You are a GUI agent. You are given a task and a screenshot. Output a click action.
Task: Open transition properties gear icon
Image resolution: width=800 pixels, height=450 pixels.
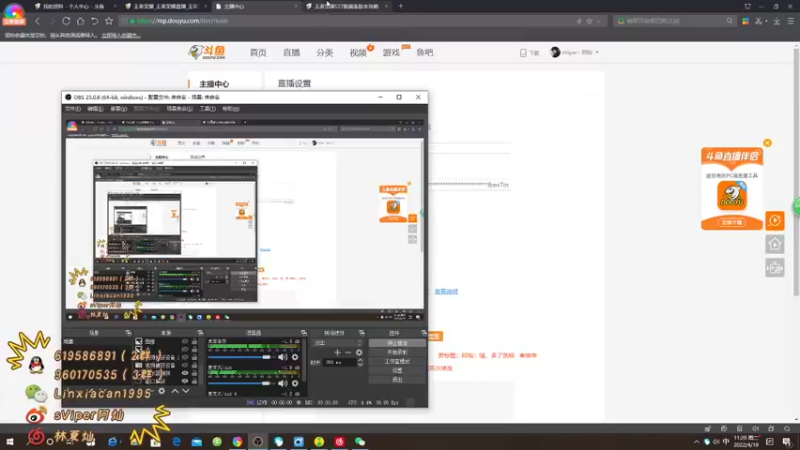pos(359,353)
